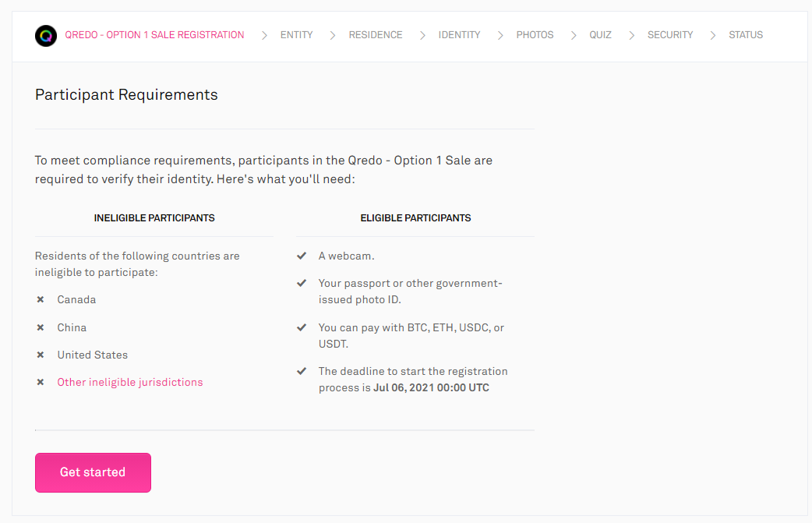This screenshot has height=523, width=812.
Task: Select the IDENTITY step in breadcrumb
Action: coord(459,35)
